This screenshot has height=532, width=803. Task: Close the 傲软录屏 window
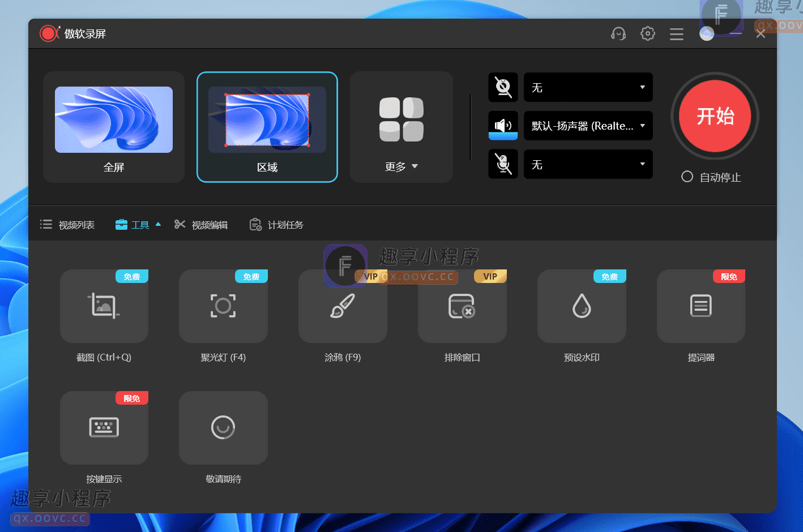[761, 34]
